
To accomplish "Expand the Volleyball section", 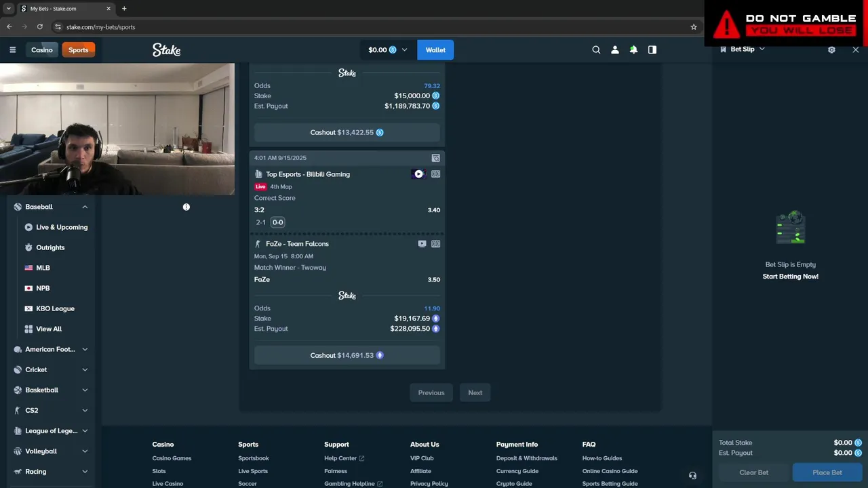I will 85,451.
